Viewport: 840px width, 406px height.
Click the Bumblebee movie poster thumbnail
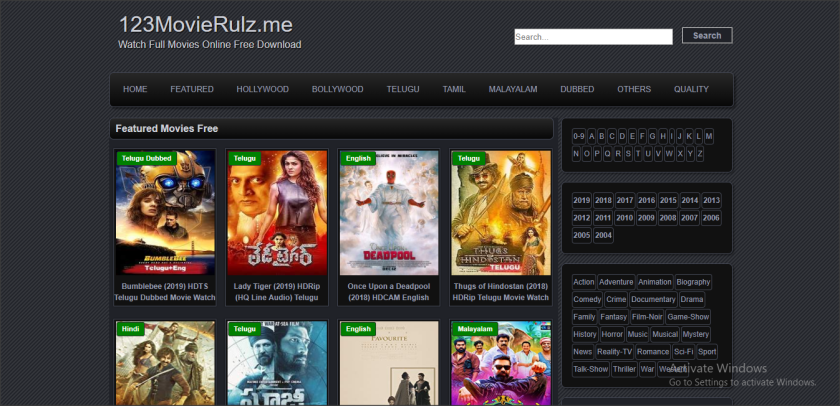click(x=165, y=215)
